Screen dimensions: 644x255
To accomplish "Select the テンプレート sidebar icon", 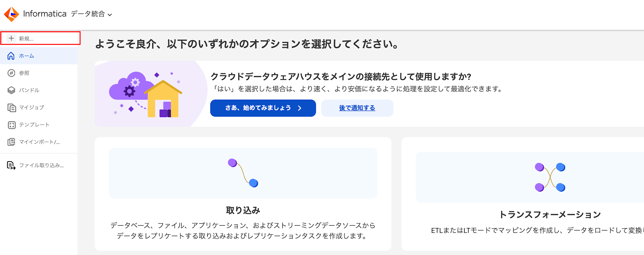I will coord(11,125).
